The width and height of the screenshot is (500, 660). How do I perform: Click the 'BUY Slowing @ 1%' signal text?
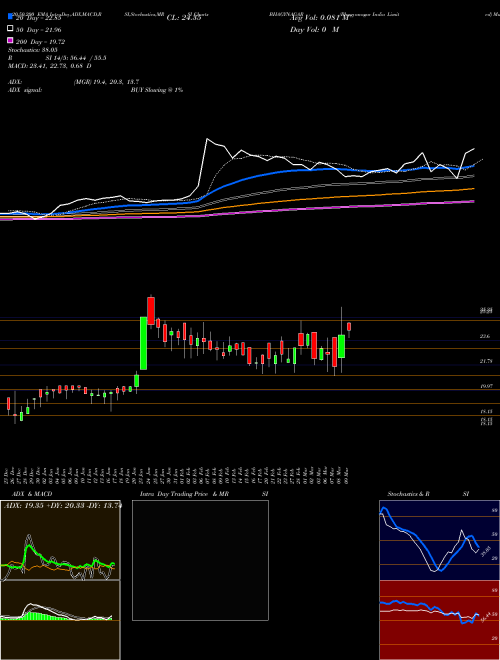[x=157, y=90]
